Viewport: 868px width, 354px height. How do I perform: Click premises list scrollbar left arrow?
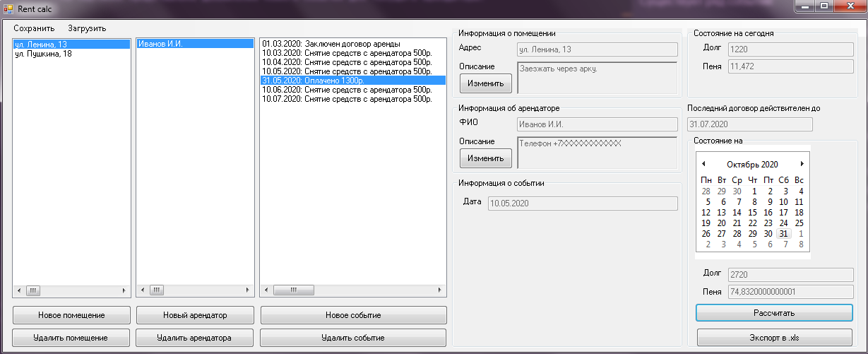pos(19,290)
